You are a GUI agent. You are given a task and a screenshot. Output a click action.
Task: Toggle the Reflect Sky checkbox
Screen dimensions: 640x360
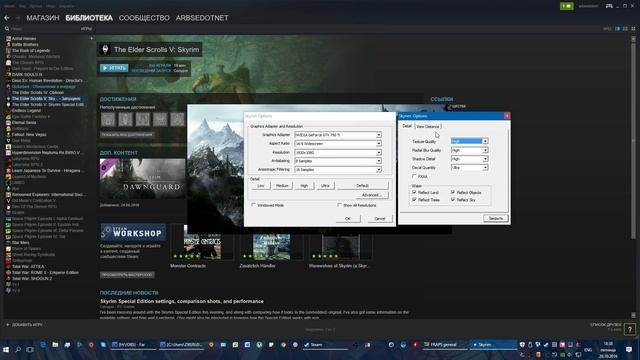click(x=453, y=200)
